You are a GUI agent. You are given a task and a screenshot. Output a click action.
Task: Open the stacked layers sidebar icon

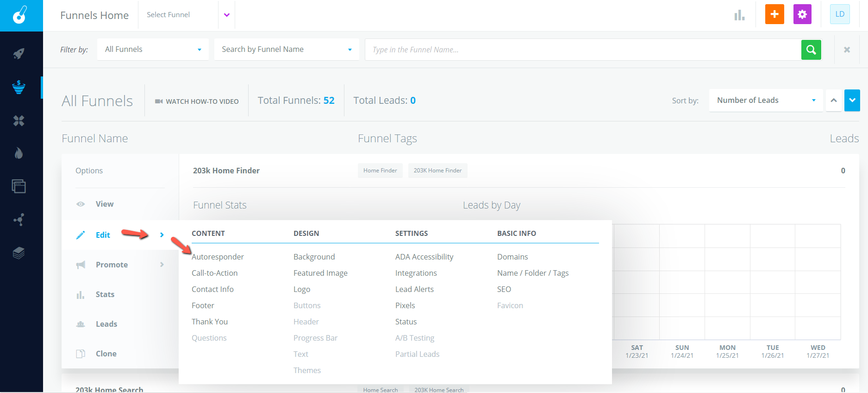coord(19,253)
